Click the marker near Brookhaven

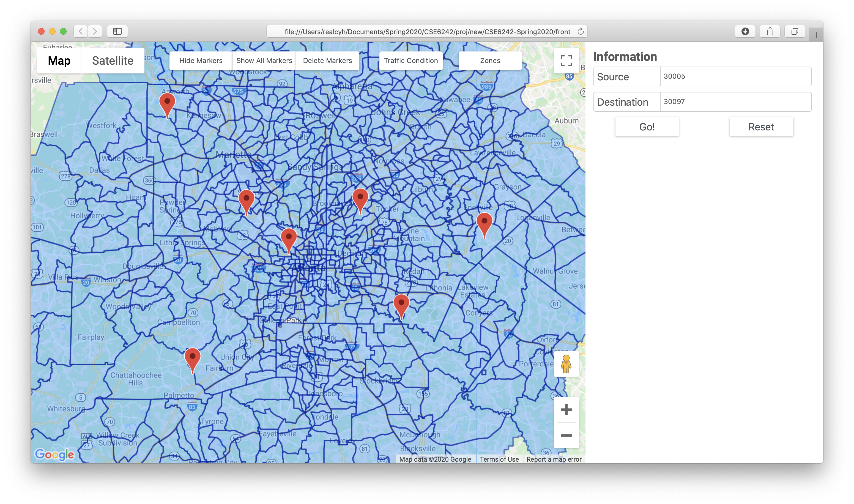pyautogui.click(x=360, y=201)
